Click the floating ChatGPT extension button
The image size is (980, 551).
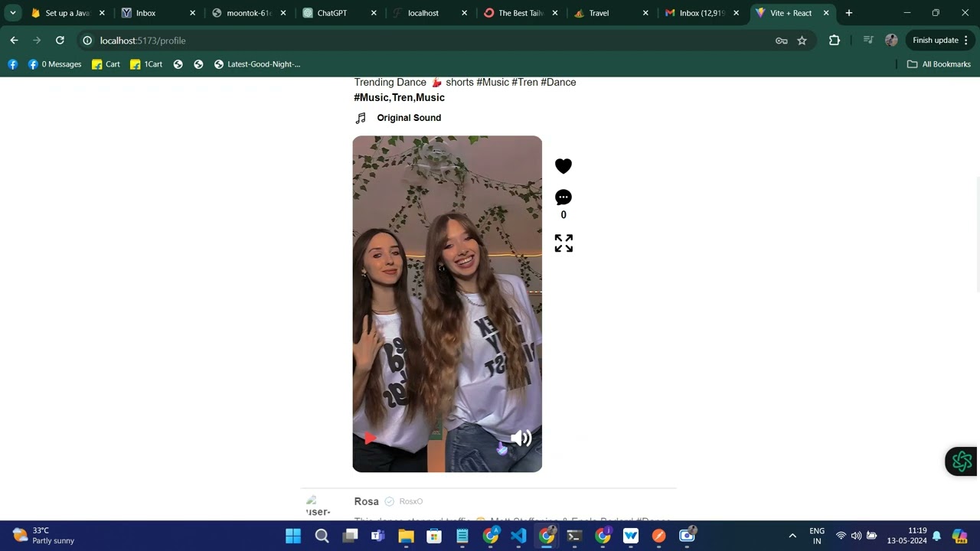coord(962,461)
